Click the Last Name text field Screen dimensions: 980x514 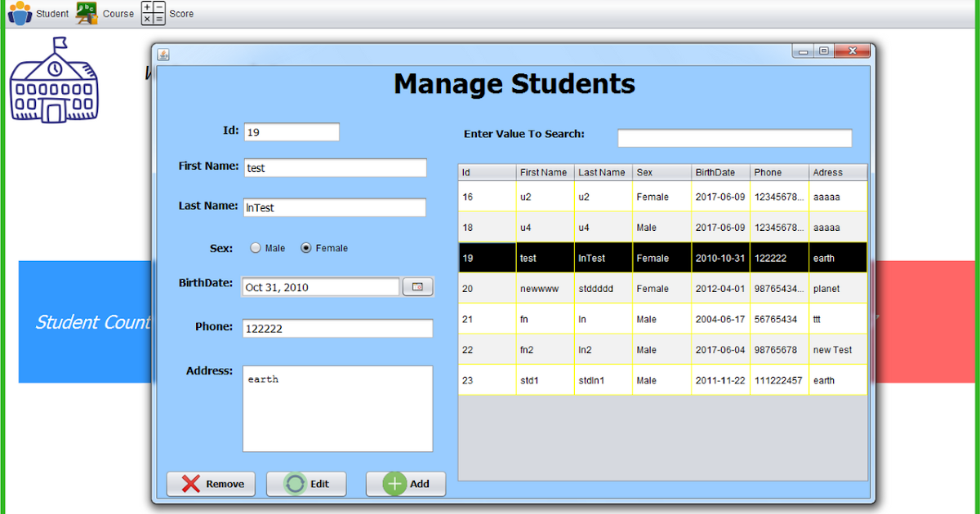(334, 207)
